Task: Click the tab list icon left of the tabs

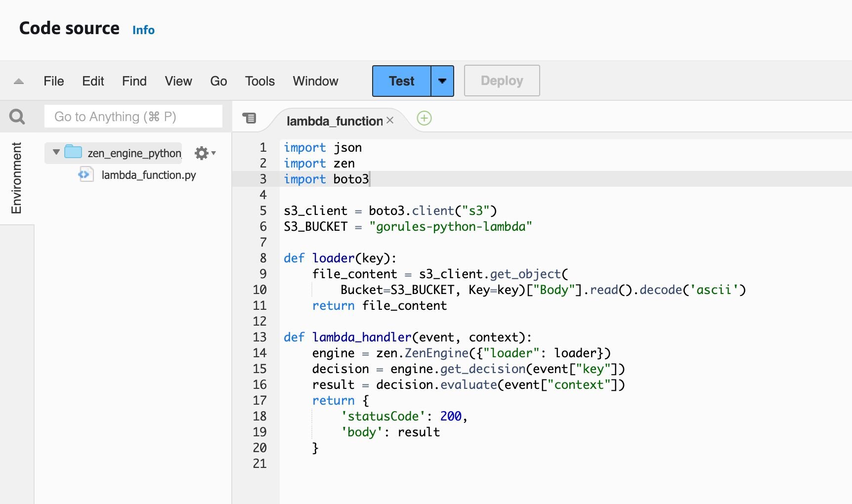Action: pos(250,119)
